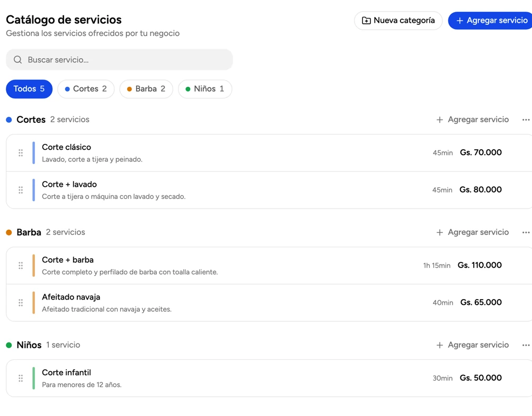Click drag handle of Corte + lavado

click(x=21, y=190)
